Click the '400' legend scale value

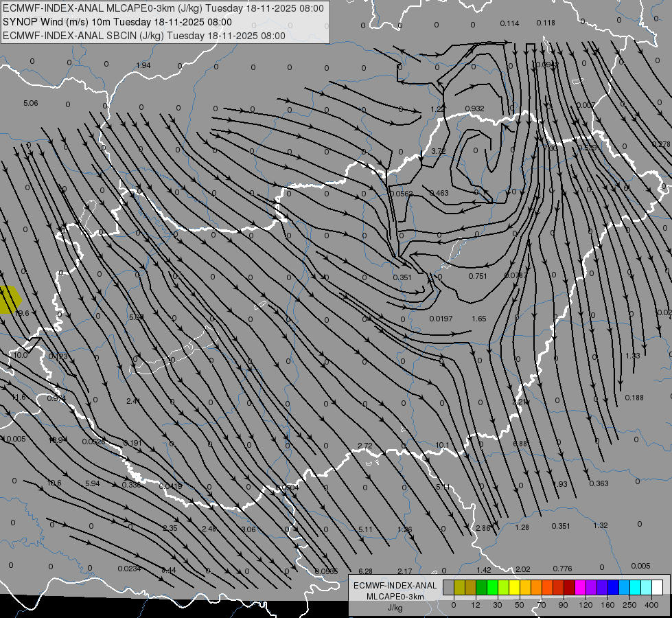[651, 605]
